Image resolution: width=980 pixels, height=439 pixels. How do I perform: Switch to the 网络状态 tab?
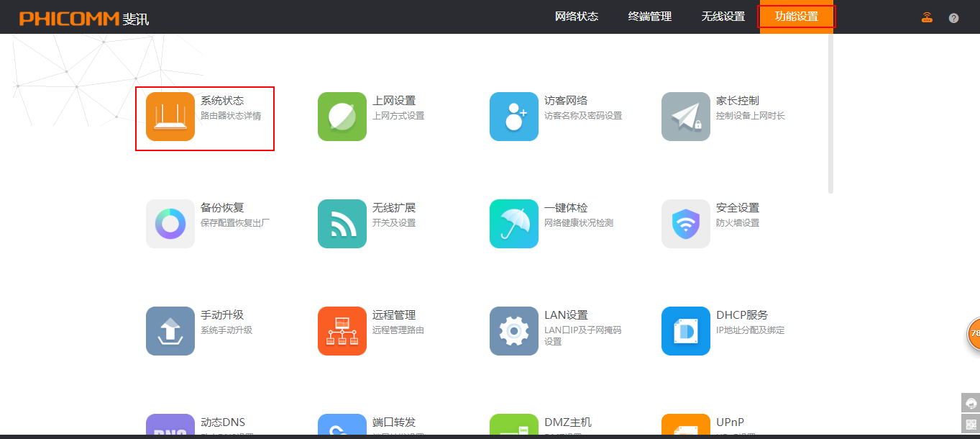coord(577,17)
